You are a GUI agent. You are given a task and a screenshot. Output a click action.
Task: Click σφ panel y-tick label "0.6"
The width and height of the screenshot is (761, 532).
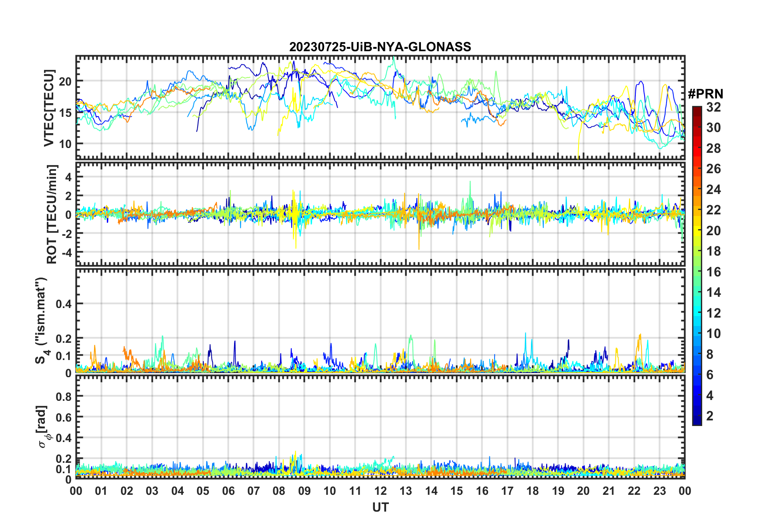point(64,417)
